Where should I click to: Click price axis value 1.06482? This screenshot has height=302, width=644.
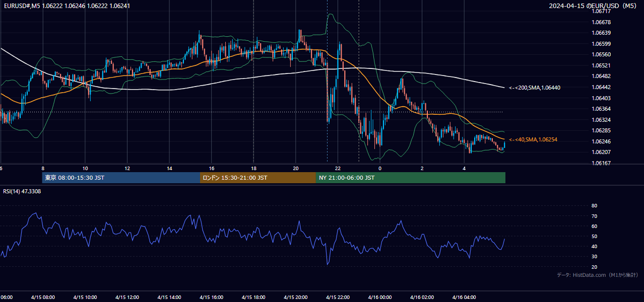(601, 76)
